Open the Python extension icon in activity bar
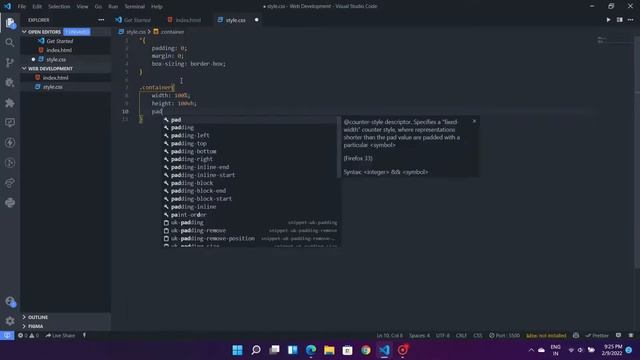The width and height of the screenshot is (640, 360). 10,202
